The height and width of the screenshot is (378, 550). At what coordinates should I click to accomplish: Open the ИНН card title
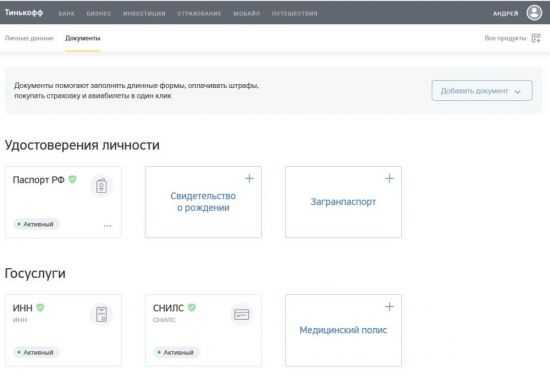pyautogui.click(x=22, y=308)
